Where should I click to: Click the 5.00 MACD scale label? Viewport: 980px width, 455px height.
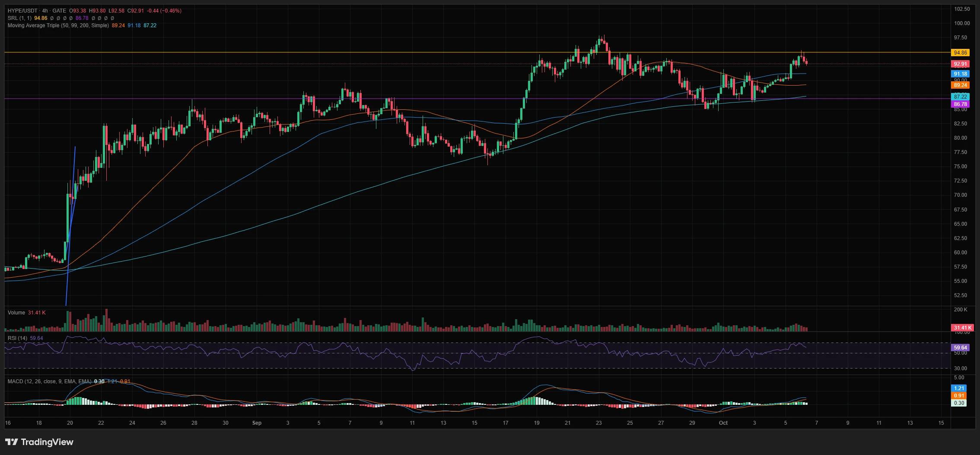pos(958,378)
